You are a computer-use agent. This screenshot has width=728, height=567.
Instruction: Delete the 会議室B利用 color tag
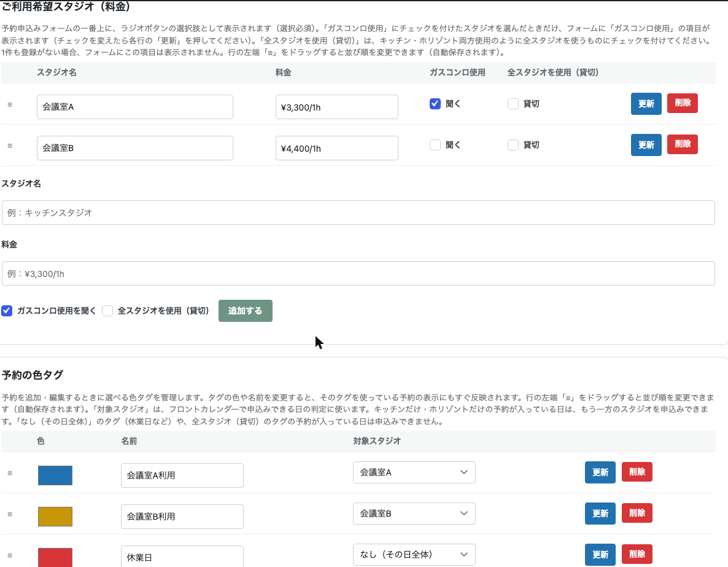pyautogui.click(x=637, y=513)
